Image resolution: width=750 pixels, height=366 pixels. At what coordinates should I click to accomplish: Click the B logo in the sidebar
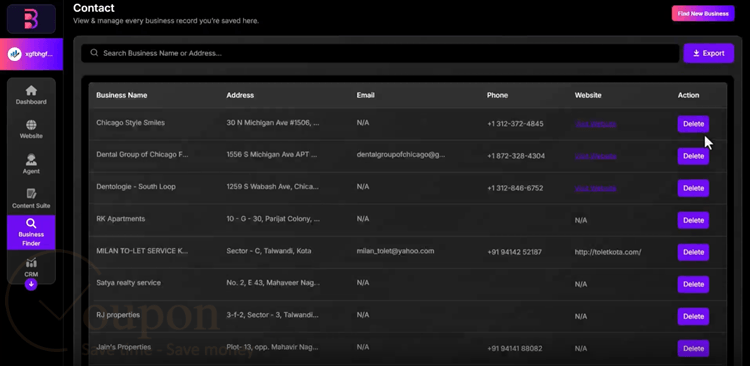31,19
